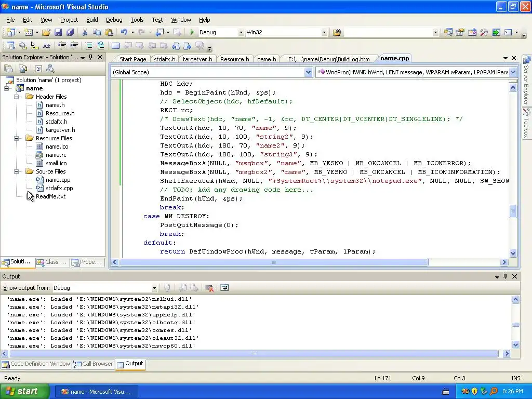This screenshot has width=532, height=399.
Task: Switch to the Class View panel tab
Action: [52, 262]
